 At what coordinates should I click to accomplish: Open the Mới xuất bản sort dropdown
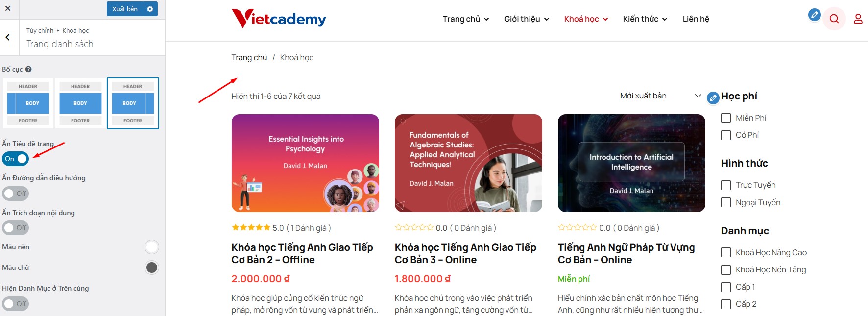(660, 96)
